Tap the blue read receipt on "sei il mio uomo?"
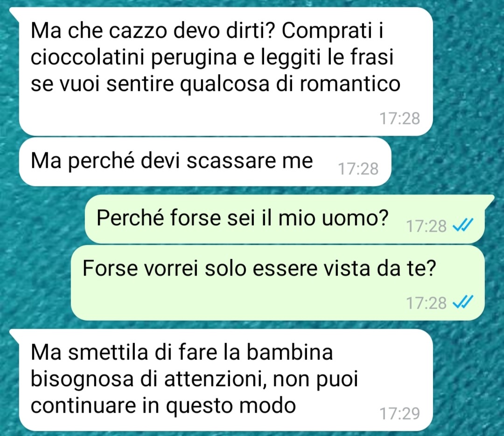 coord(462,225)
